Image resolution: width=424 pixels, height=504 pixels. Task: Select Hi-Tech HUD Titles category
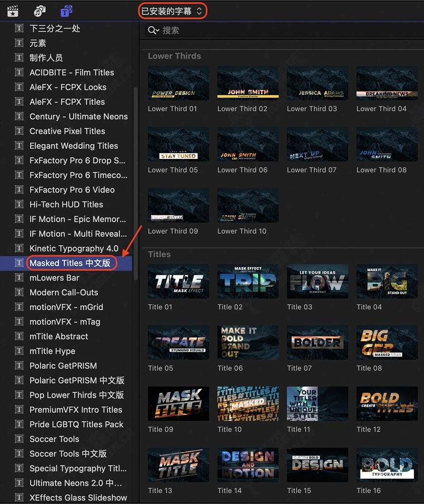click(x=66, y=204)
